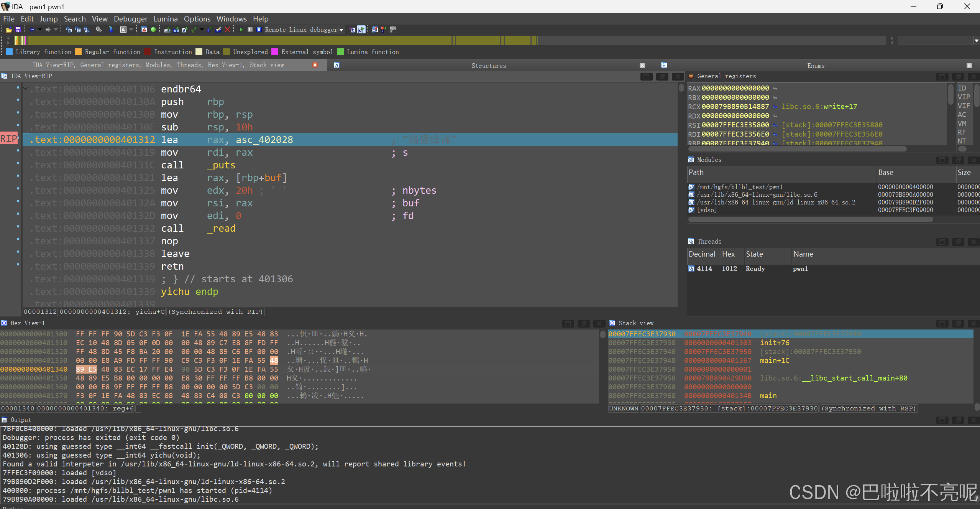Toggle breakpoint dot beside call _read line
This screenshot has width=980, height=509.
tap(18, 227)
